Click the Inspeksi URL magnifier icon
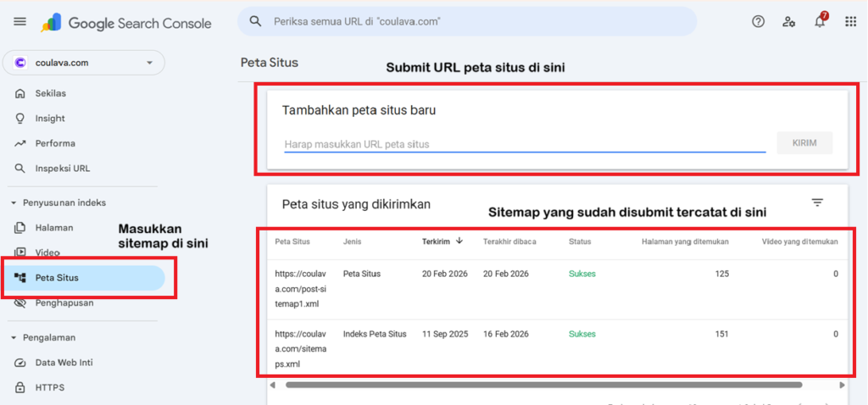The width and height of the screenshot is (868, 405). [x=20, y=169]
